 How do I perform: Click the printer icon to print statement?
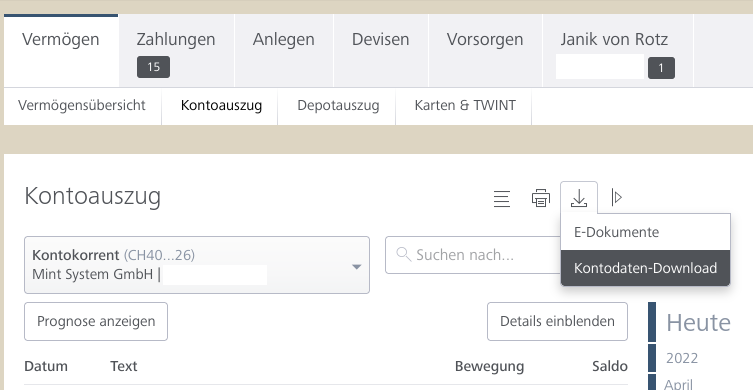tap(541, 198)
